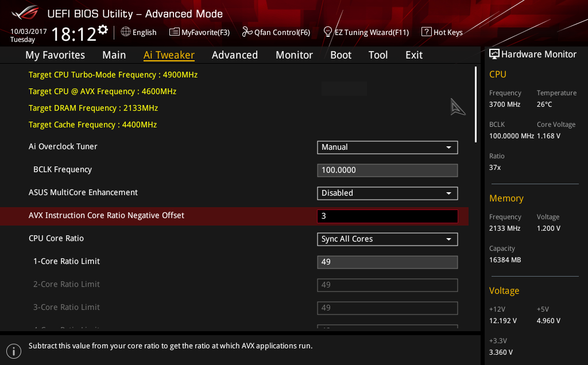Click the Memory Voltage 1.200 V value

548,228
